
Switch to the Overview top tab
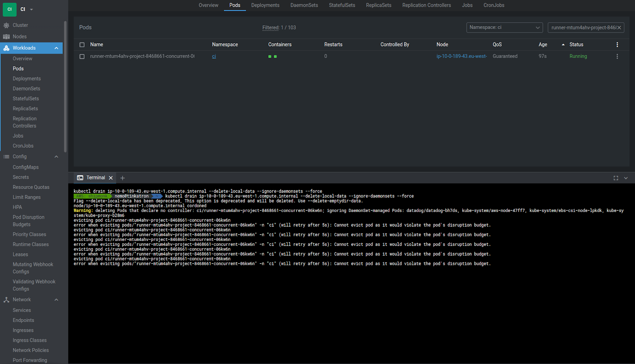[208, 5]
